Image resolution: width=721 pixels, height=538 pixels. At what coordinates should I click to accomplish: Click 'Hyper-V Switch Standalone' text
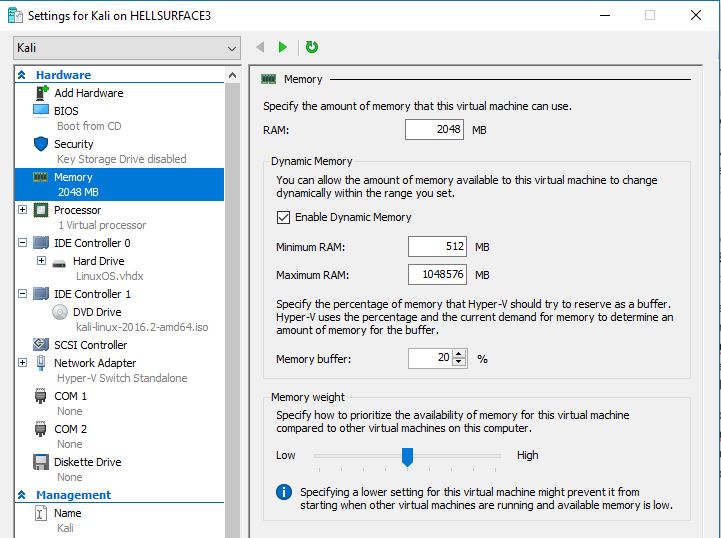[x=122, y=378]
